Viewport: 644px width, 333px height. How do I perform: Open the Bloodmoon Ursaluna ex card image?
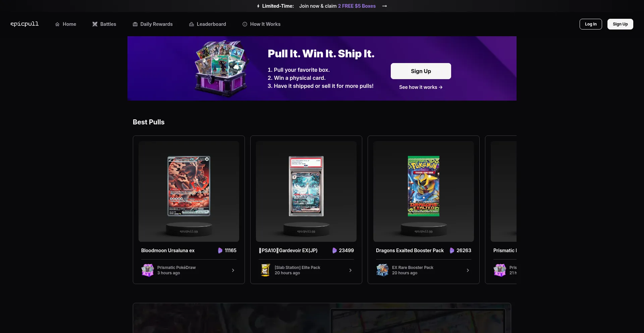click(189, 186)
